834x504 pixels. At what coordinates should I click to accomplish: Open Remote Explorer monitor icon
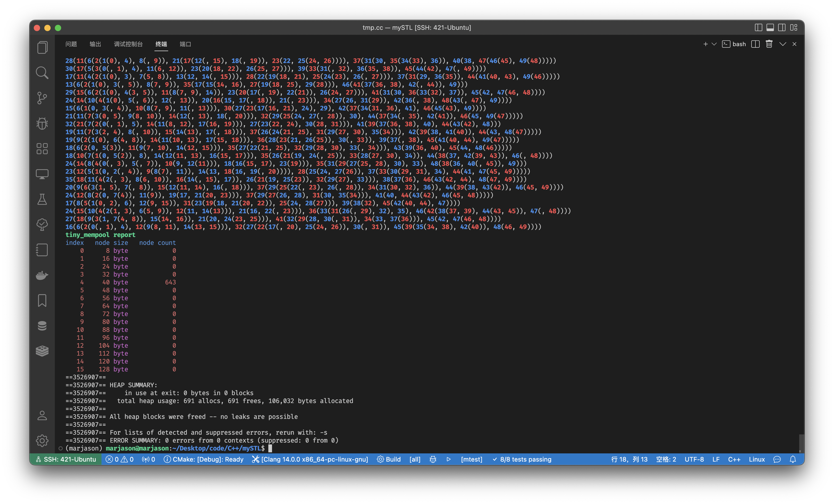[42, 174]
